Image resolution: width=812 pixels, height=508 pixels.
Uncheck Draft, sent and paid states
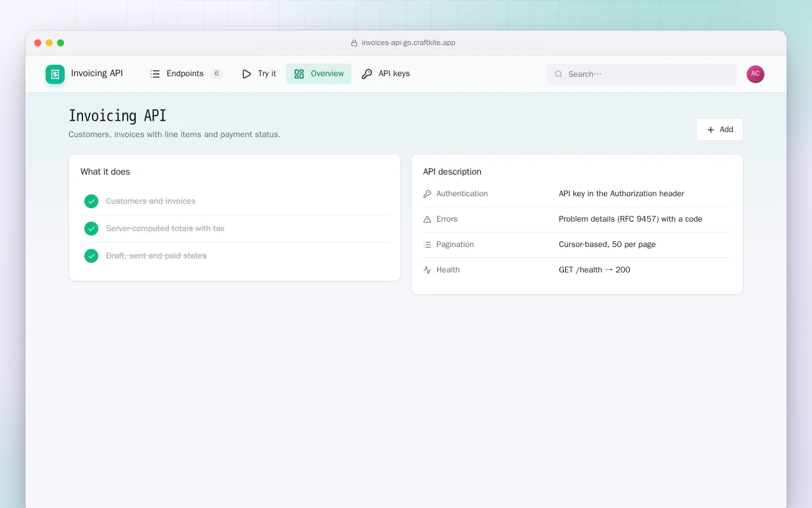click(91, 256)
